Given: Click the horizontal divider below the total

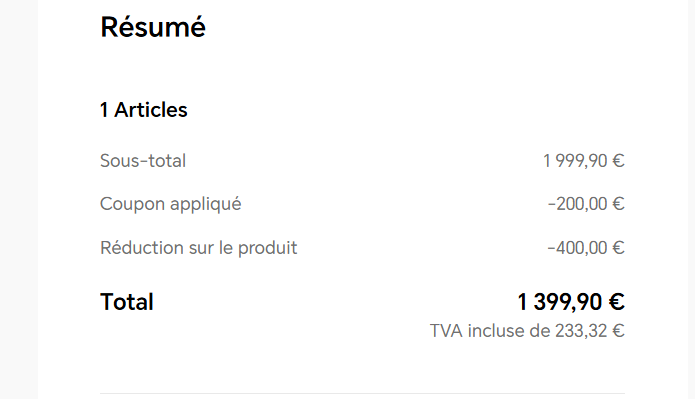Looking at the screenshot, I should (363, 393).
